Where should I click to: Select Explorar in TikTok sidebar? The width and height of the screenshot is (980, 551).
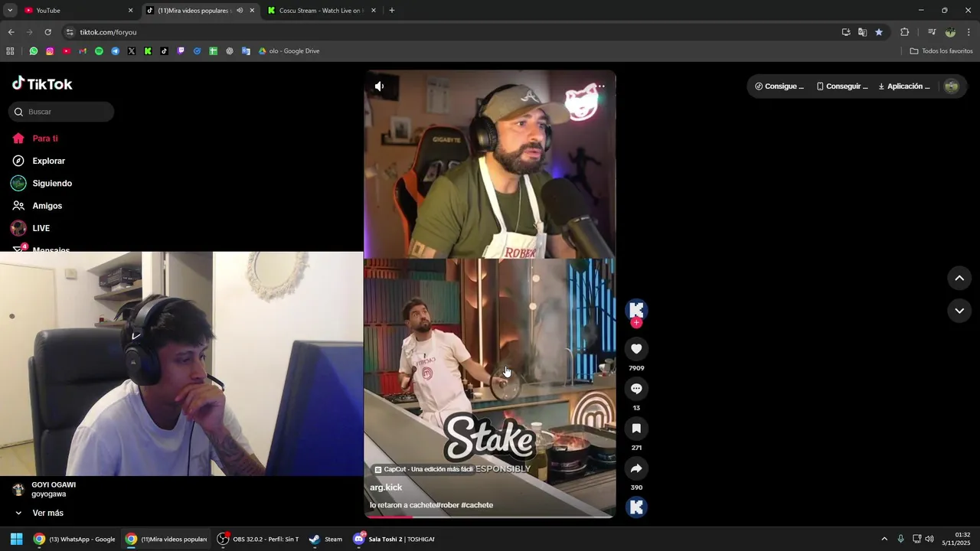click(x=48, y=161)
